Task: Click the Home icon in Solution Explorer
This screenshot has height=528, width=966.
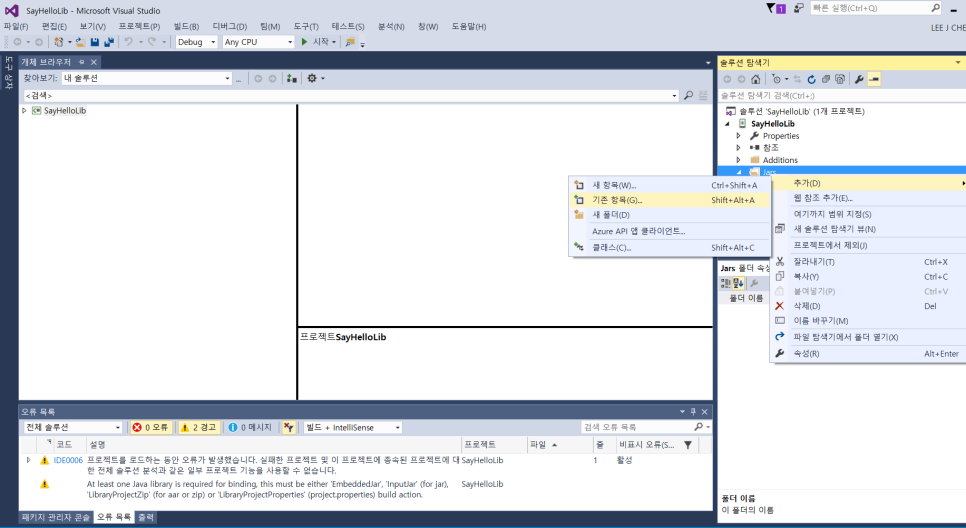Action: [x=755, y=79]
